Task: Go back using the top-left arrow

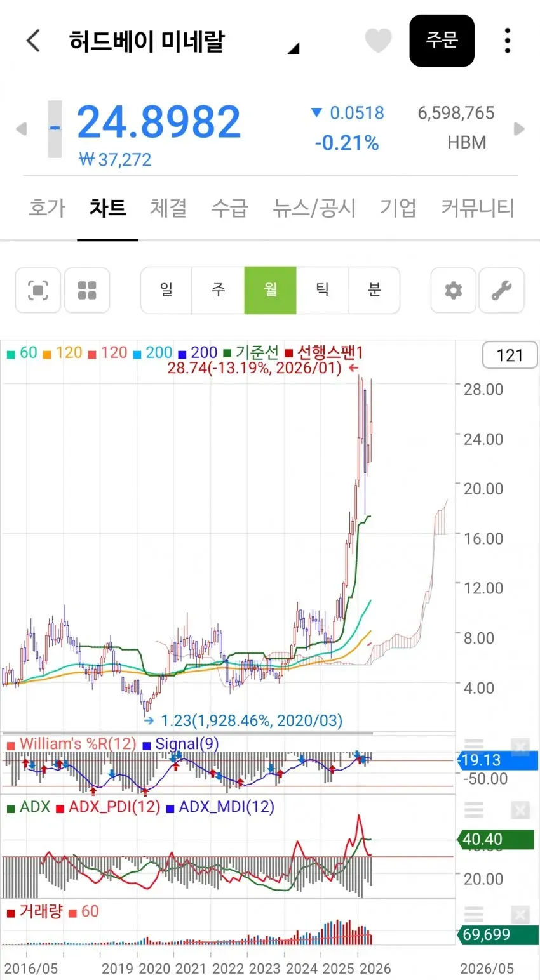Action: (34, 41)
